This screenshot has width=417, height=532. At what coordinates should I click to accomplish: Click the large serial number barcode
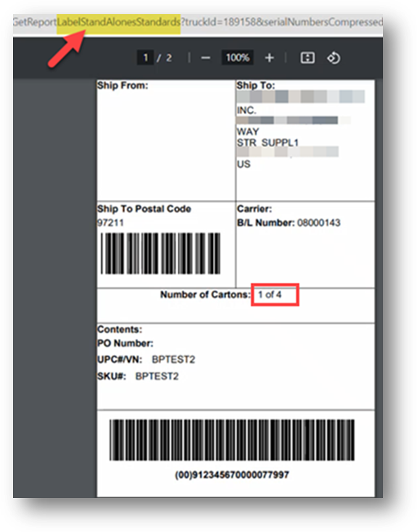[232, 441]
